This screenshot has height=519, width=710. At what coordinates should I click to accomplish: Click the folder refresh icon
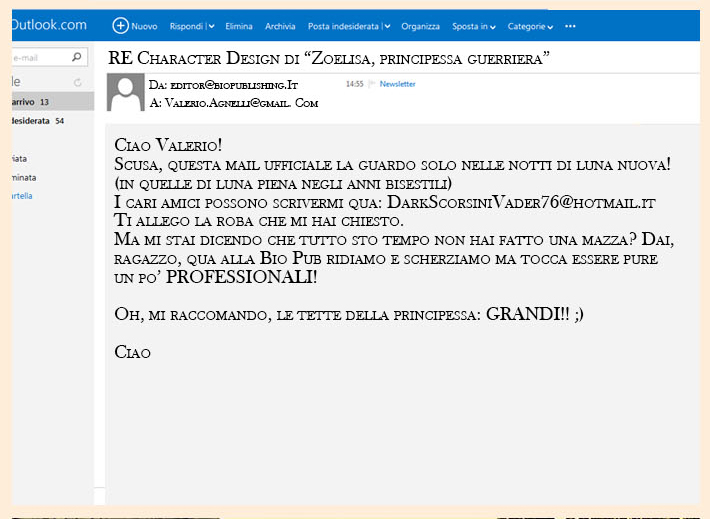pyautogui.click(x=77, y=82)
